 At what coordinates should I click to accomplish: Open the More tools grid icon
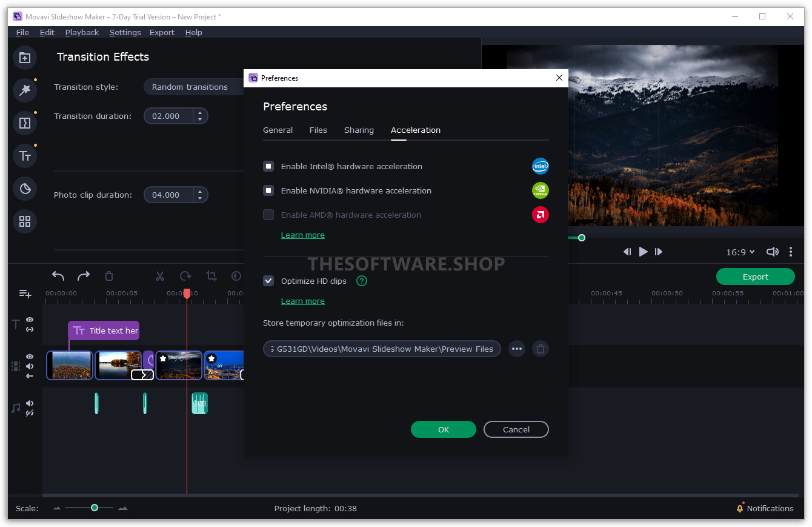pyautogui.click(x=25, y=221)
